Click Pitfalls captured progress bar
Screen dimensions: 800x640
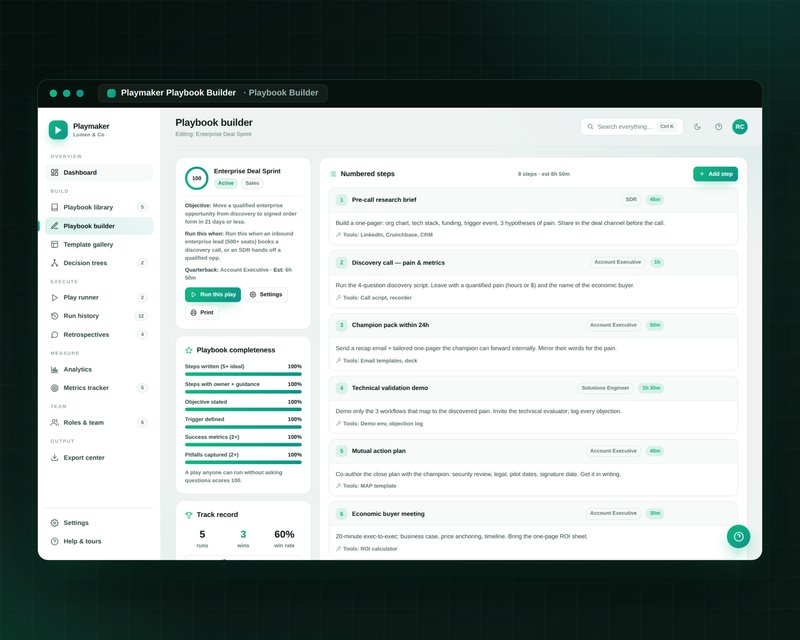(x=243, y=462)
